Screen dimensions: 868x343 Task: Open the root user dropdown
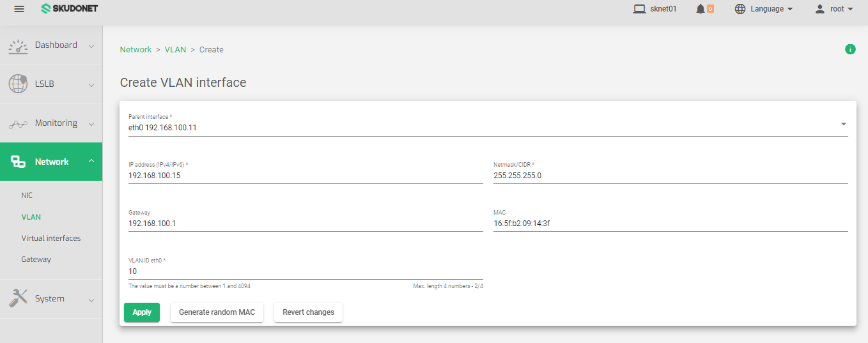[x=834, y=9]
